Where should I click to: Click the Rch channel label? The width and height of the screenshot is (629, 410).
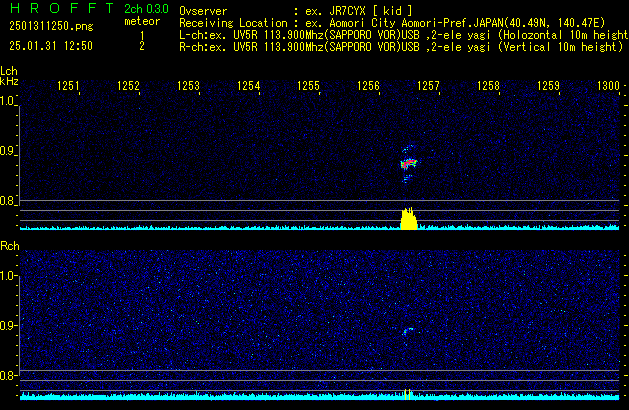(10, 246)
